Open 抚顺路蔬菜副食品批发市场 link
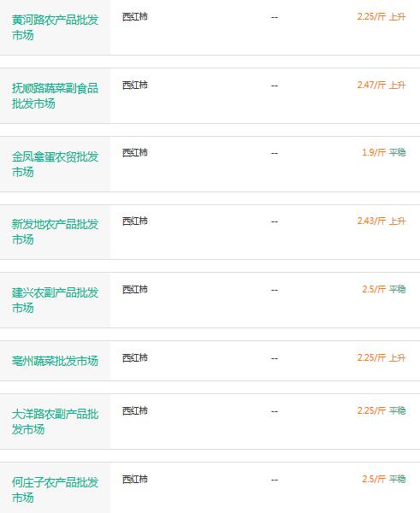The height and width of the screenshot is (513, 420). point(55,96)
